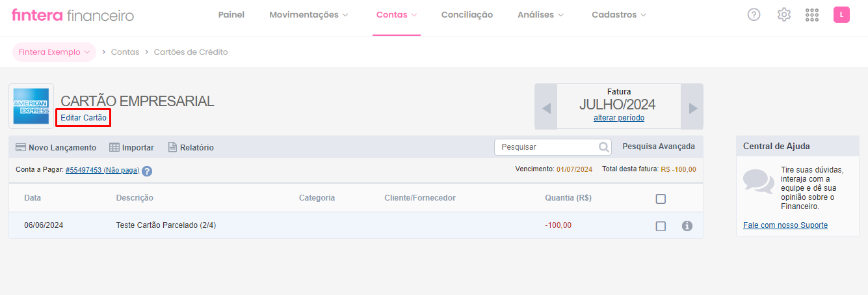This screenshot has height=295, width=868.
Task: Click the info icon on Teste Cartão row
Action: tap(687, 226)
